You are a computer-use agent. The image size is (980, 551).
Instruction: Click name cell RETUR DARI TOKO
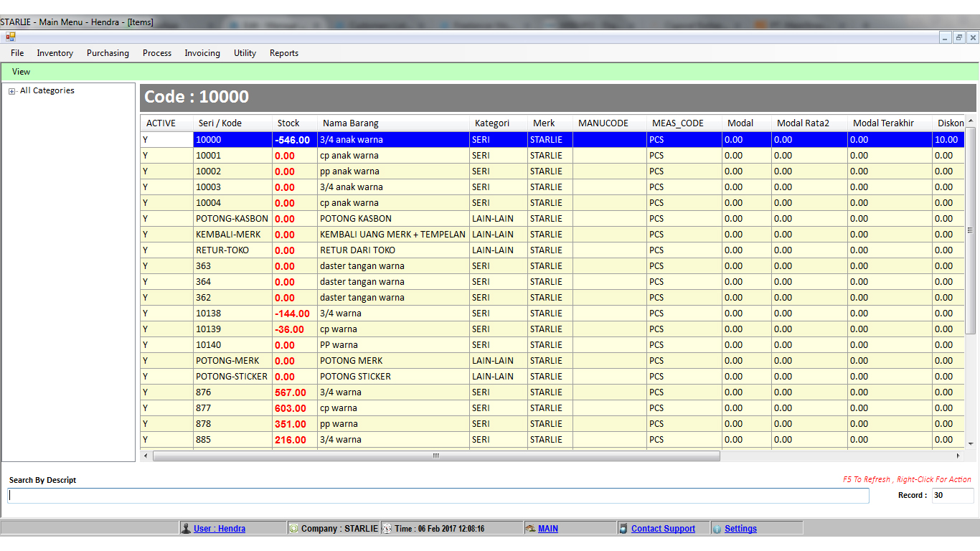pyautogui.click(x=393, y=250)
